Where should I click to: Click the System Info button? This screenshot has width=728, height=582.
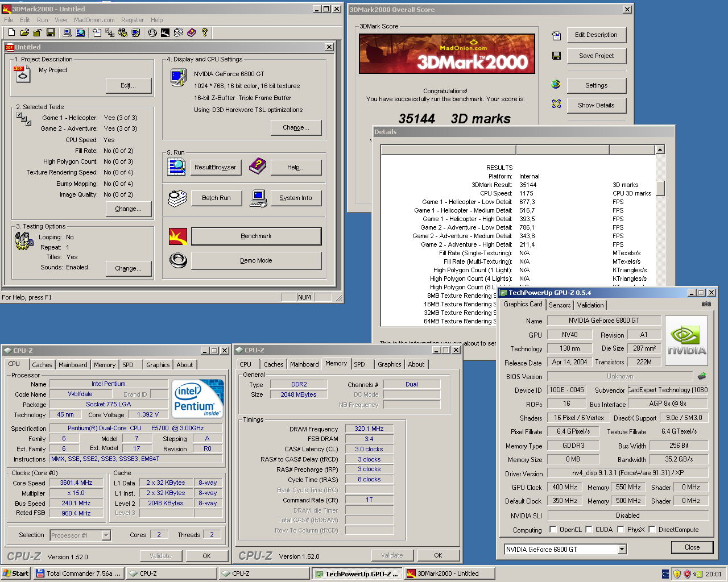pos(296,198)
